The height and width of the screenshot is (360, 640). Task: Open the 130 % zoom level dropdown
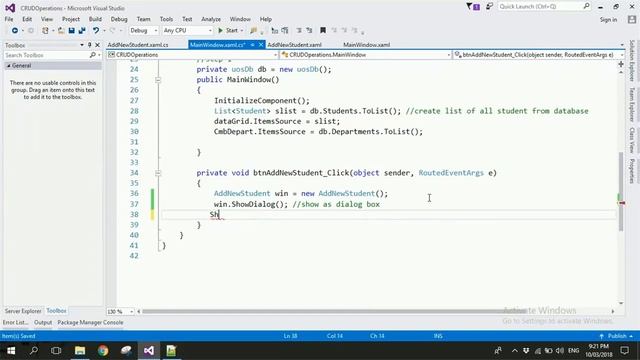point(120,311)
